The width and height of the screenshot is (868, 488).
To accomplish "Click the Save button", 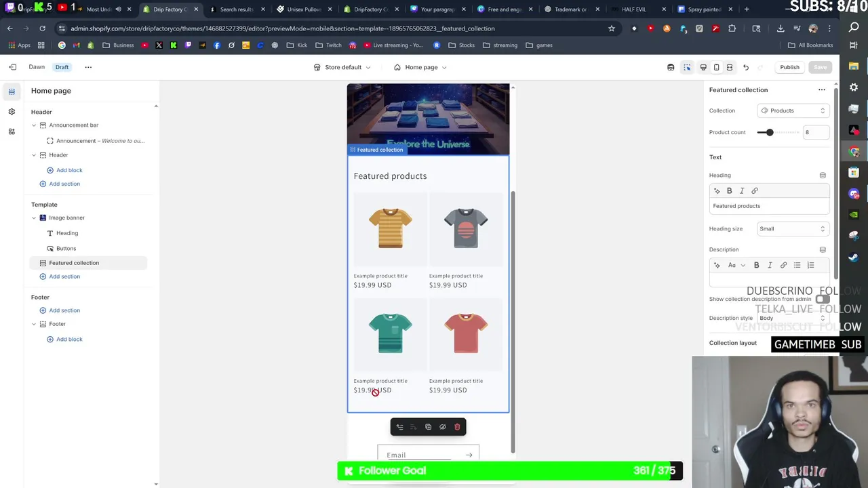I will (x=820, y=67).
